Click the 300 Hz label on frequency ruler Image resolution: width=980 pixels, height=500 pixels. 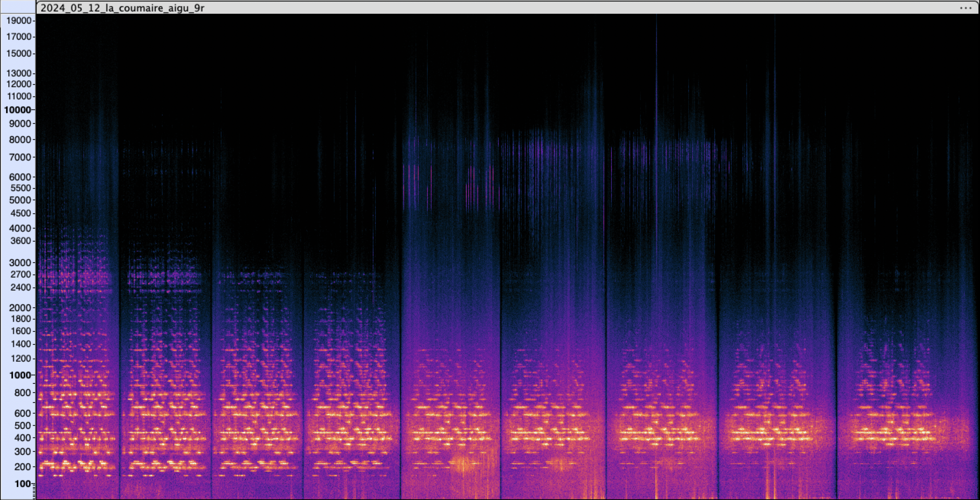pos(23,452)
